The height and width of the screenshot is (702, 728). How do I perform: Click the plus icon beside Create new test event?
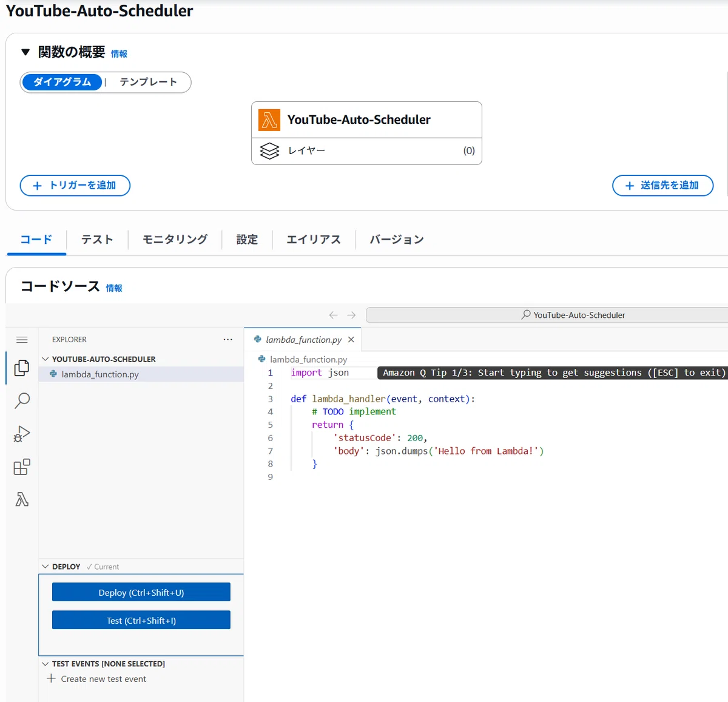pos(51,678)
